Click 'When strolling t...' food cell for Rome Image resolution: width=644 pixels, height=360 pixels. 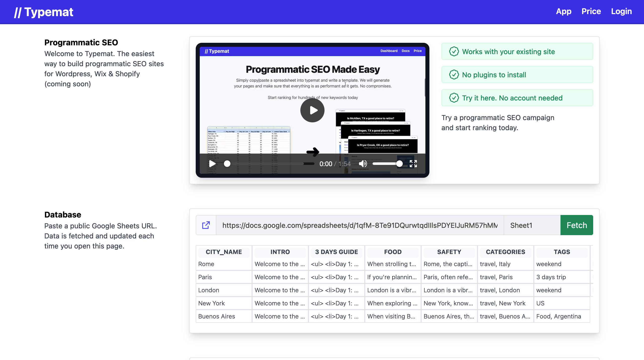[x=393, y=264]
